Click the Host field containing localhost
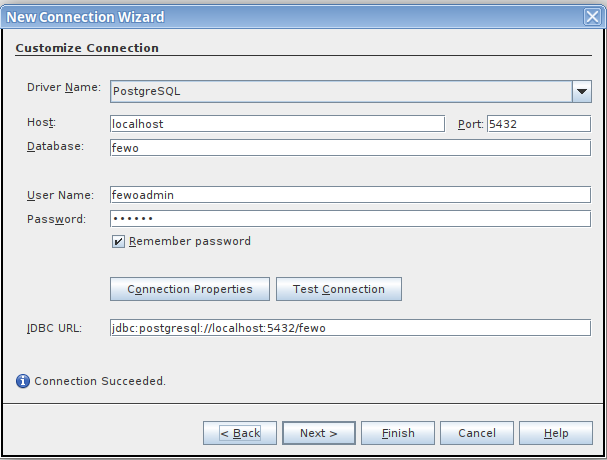This screenshot has width=607, height=460. (x=277, y=123)
